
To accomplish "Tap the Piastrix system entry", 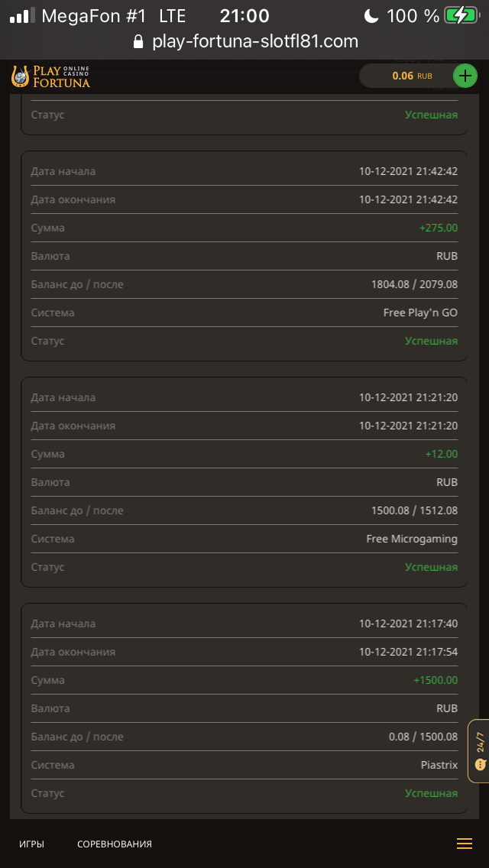I will coord(439,765).
